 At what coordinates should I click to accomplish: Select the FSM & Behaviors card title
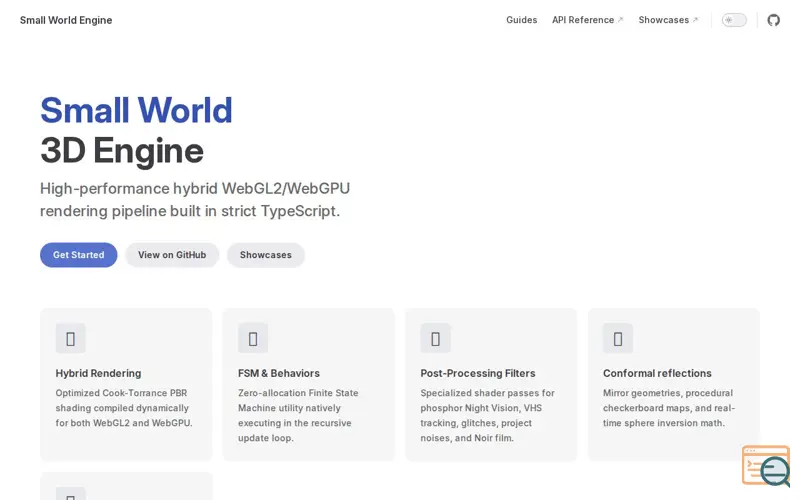point(279,373)
